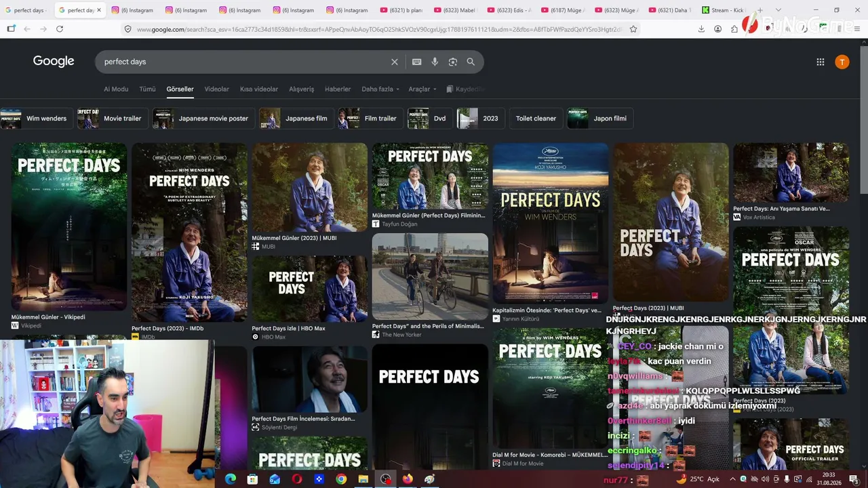Open the Alışveriş tab

point(302,89)
